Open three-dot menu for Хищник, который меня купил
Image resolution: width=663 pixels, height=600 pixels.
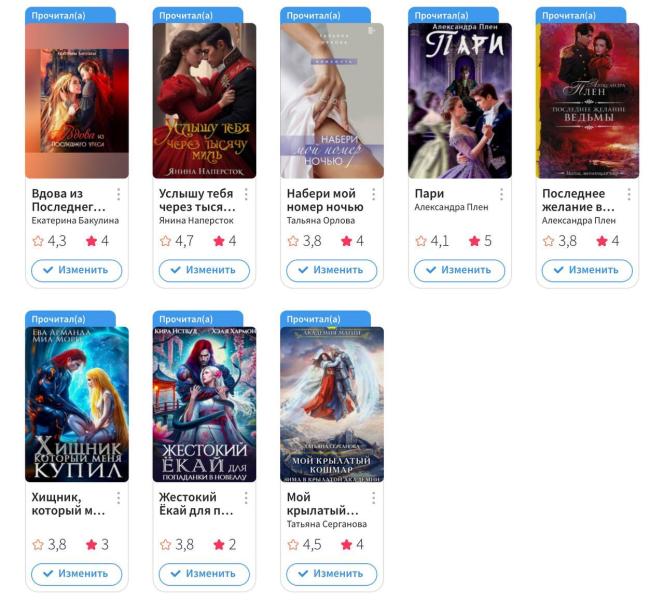pyautogui.click(x=119, y=498)
